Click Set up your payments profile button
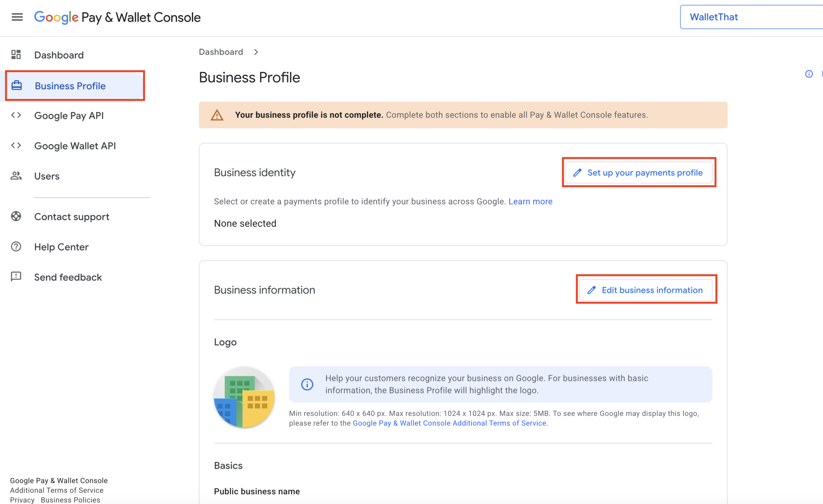This screenshot has height=504, width=823. pos(638,173)
